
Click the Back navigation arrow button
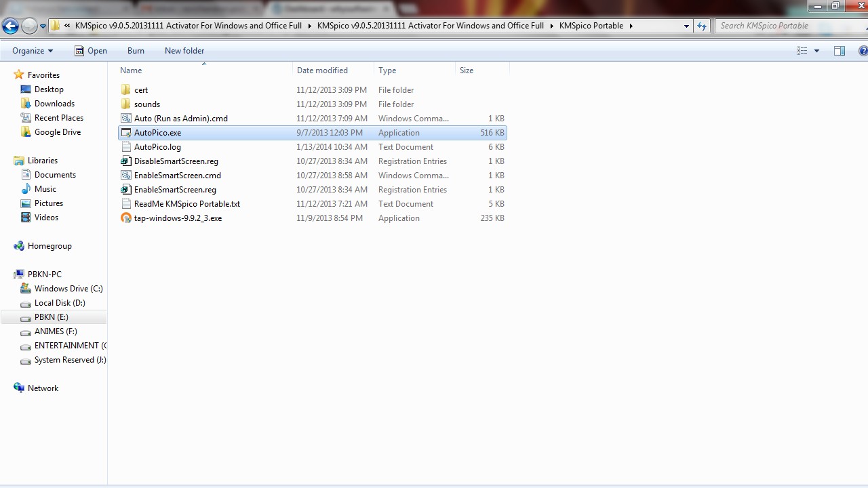[x=10, y=26]
